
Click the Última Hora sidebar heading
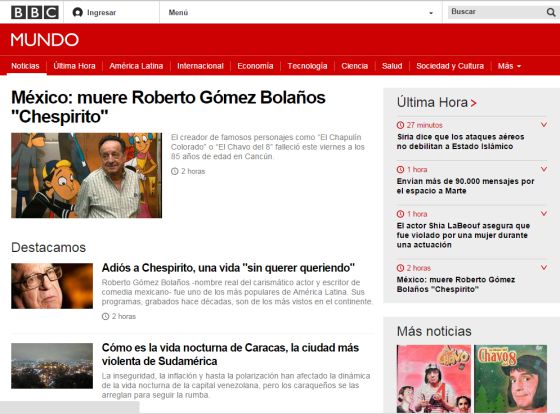pos(432,103)
